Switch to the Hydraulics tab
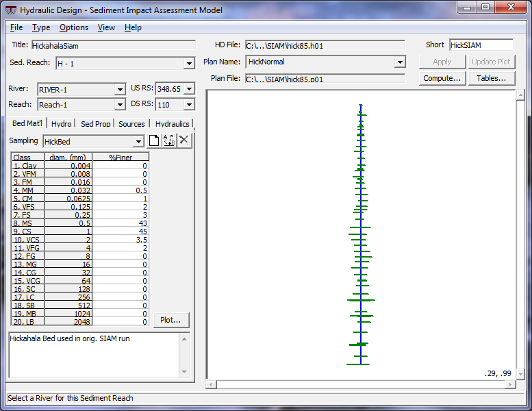This screenshot has width=532, height=411. click(x=172, y=124)
